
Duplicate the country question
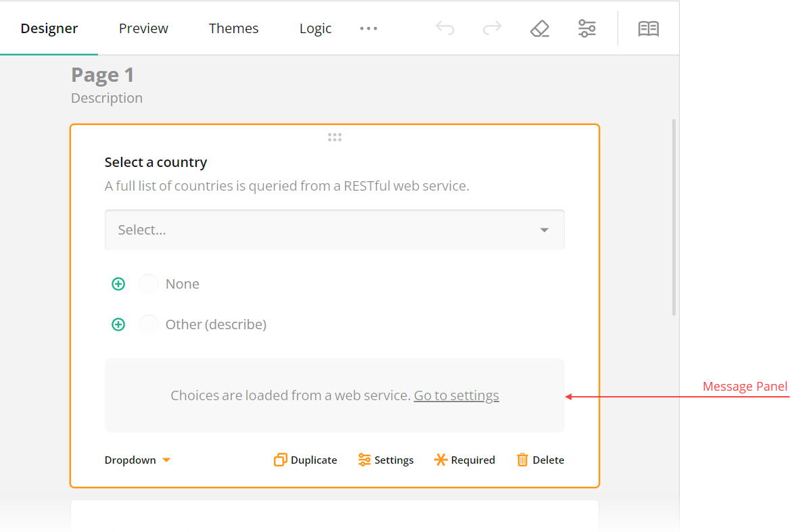click(305, 460)
